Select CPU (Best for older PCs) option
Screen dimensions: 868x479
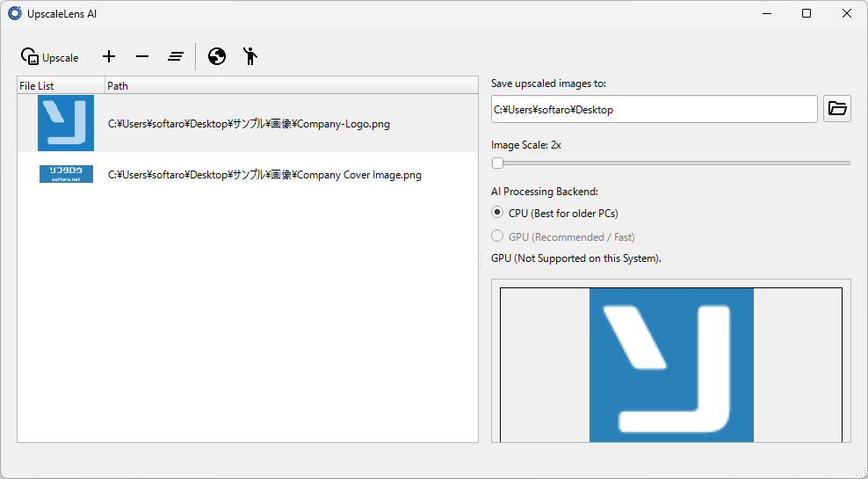pos(497,213)
